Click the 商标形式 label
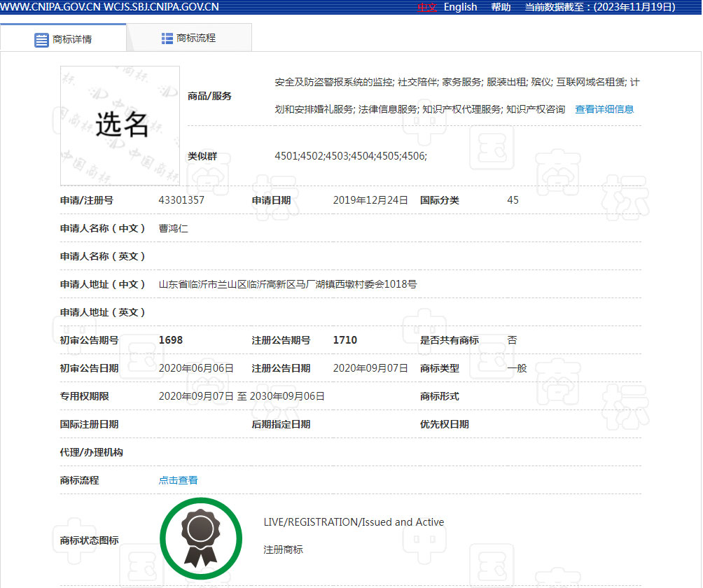703x588 pixels. [440, 396]
